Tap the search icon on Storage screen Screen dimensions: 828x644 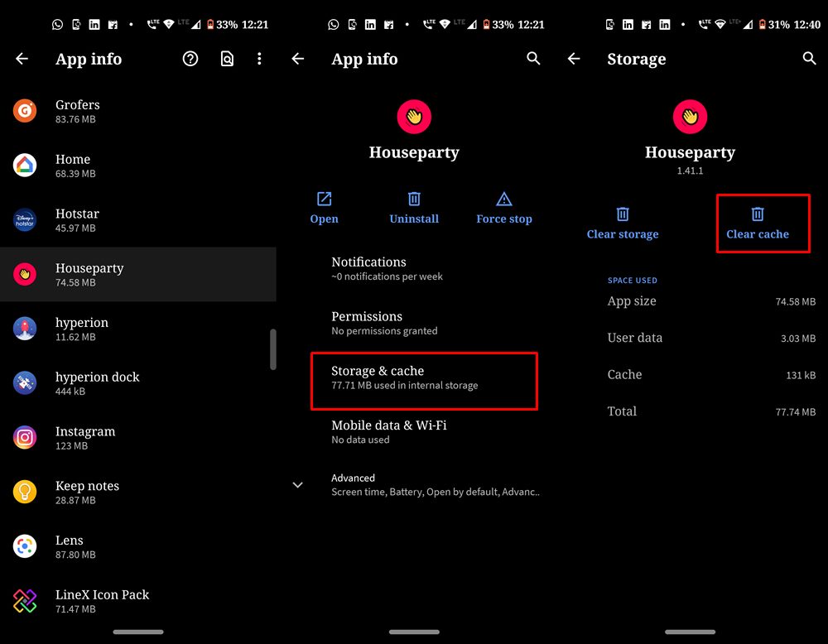tap(810, 58)
